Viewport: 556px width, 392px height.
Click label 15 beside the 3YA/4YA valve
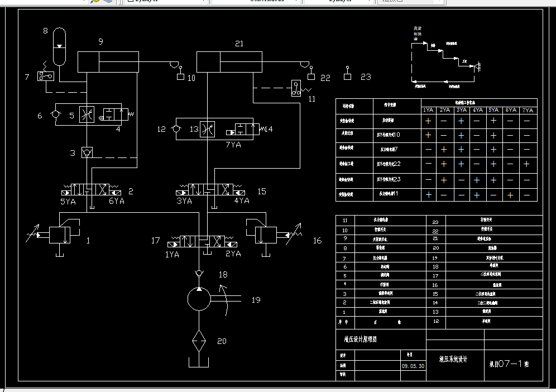pyautogui.click(x=262, y=192)
